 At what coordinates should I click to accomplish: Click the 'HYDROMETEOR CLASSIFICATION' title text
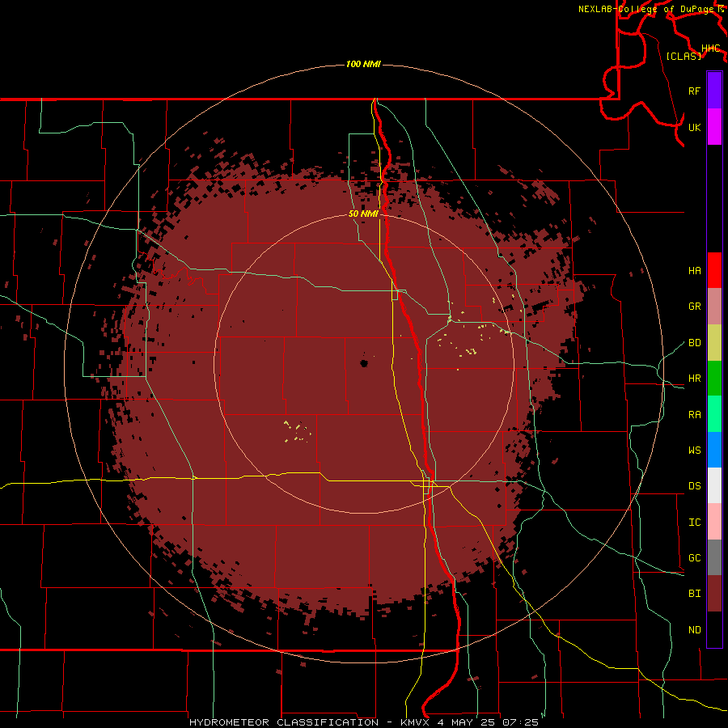click(x=284, y=722)
